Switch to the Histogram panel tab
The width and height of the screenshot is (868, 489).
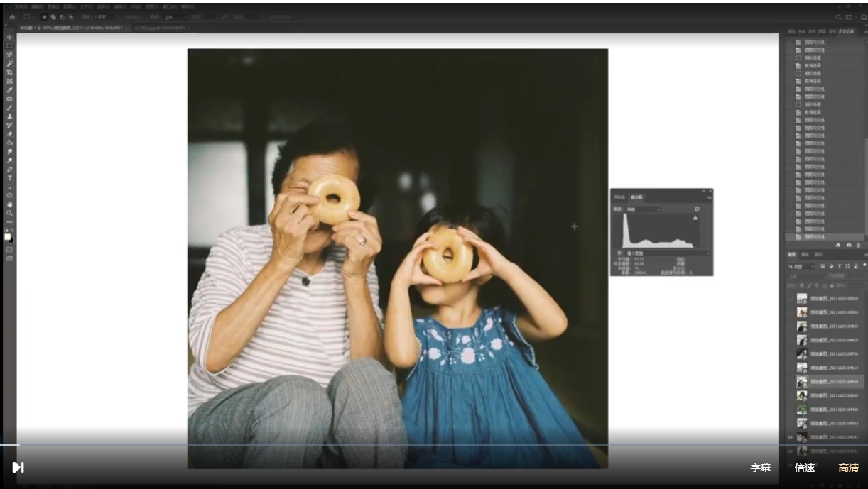point(636,197)
